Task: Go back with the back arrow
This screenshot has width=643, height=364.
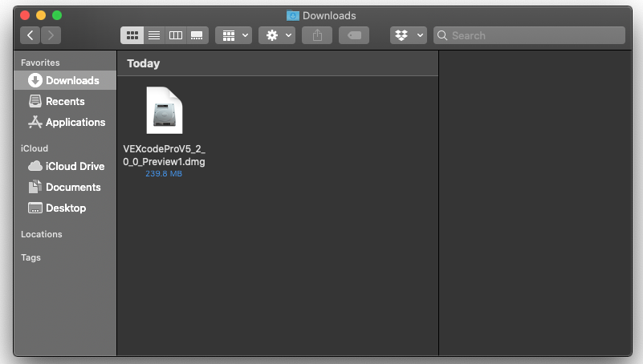Action: pos(31,35)
